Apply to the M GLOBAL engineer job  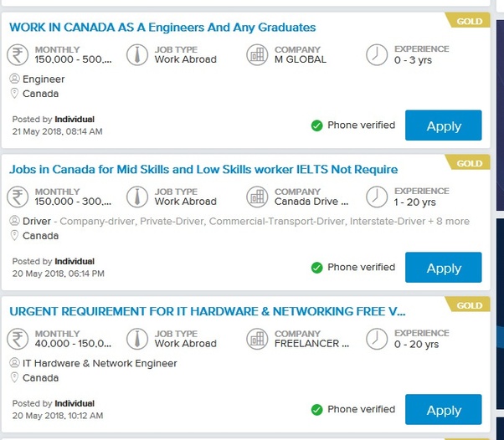click(x=443, y=125)
